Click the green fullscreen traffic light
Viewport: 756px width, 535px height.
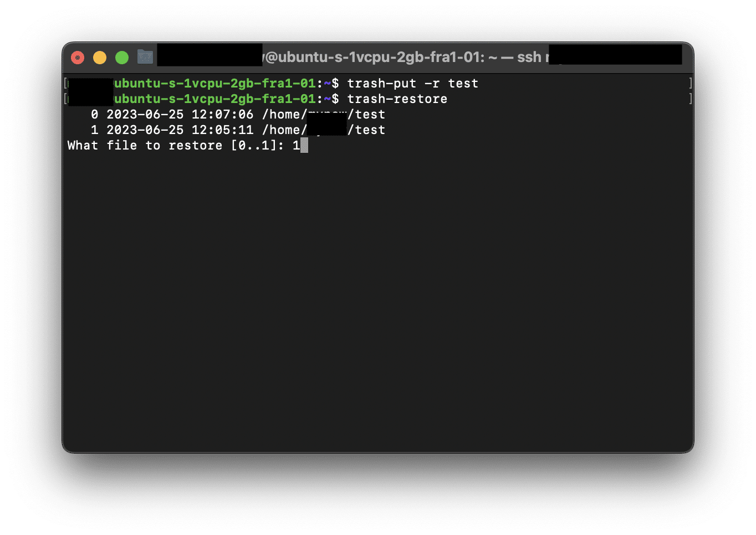[x=122, y=56]
